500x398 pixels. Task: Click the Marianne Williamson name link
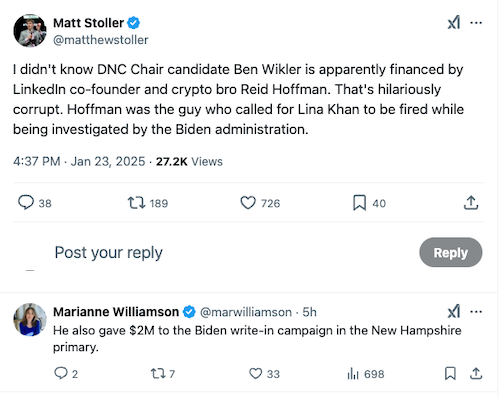click(x=116, y=312)
